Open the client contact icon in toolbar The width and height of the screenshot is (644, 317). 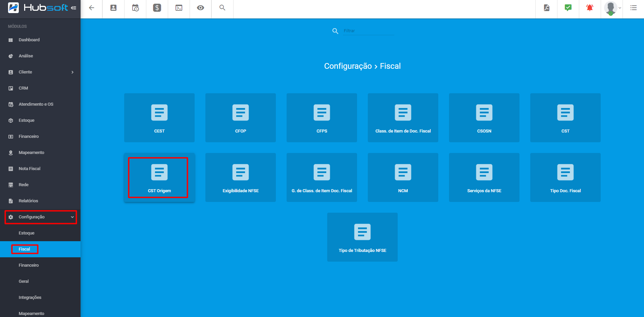113,8
